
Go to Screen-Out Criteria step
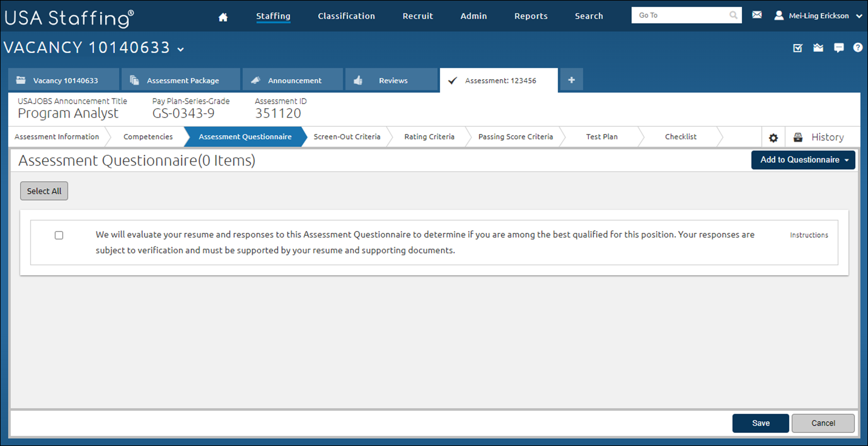coord(347,137)
